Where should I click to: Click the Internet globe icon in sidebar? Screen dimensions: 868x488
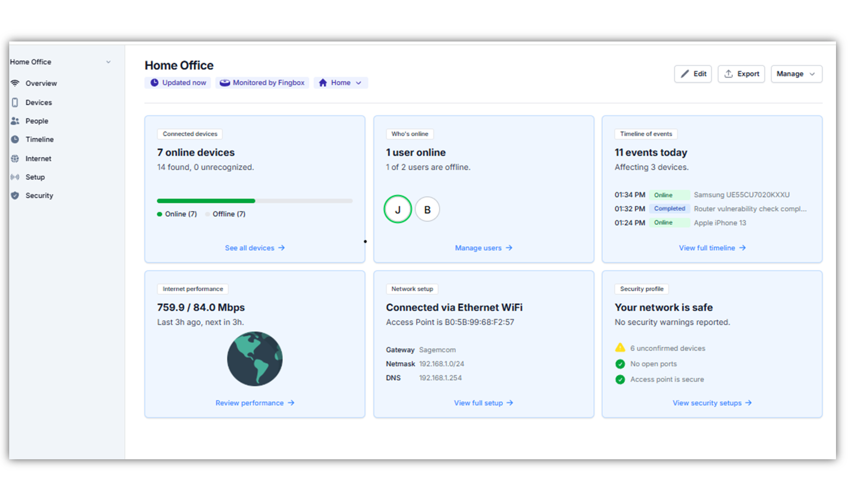click(15, 159)
